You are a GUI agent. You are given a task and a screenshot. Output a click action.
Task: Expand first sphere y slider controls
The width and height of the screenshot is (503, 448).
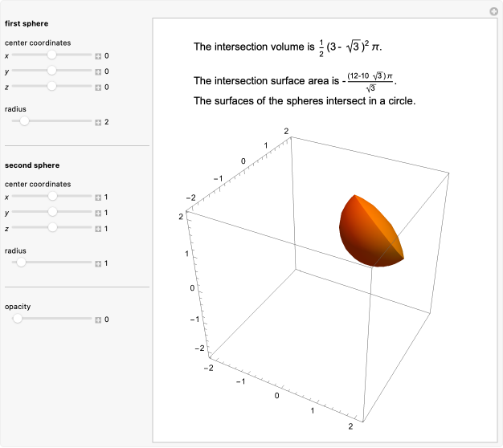click(98, 71)
